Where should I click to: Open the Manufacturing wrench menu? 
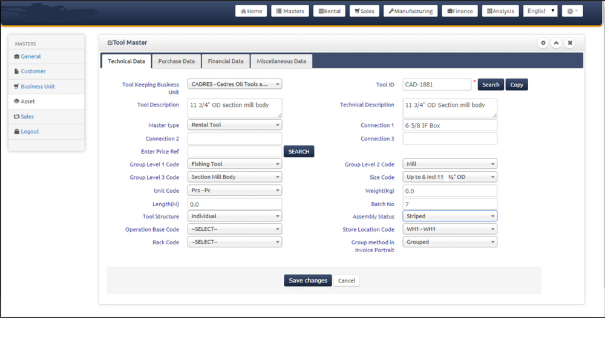click(x=411, y=11)
